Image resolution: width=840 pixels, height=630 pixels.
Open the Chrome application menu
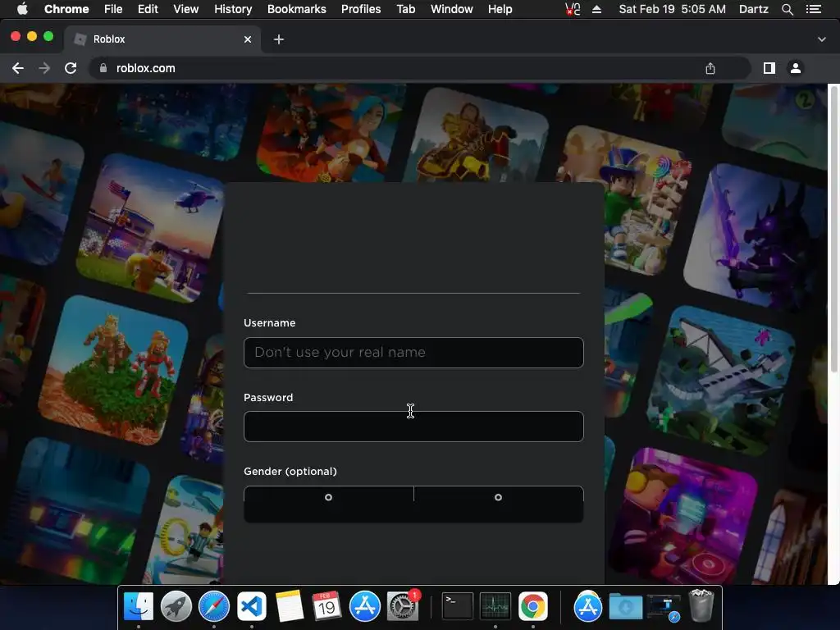66,9
